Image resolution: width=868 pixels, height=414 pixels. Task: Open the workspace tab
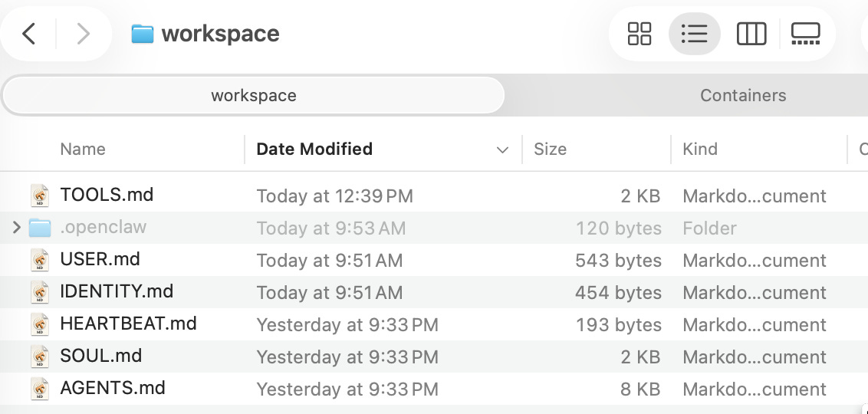pyautogui.click(x=253, y=96)
